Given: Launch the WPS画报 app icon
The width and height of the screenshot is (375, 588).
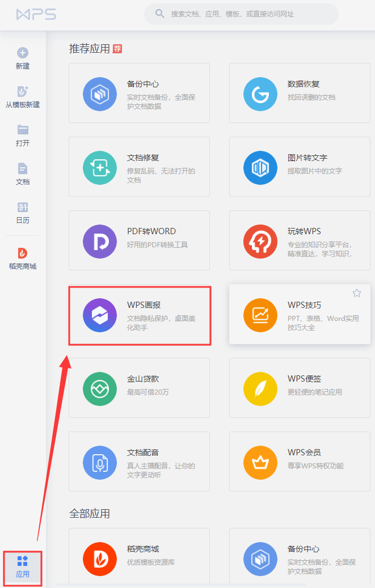Looking at the screenshot, I should [100, 315].
